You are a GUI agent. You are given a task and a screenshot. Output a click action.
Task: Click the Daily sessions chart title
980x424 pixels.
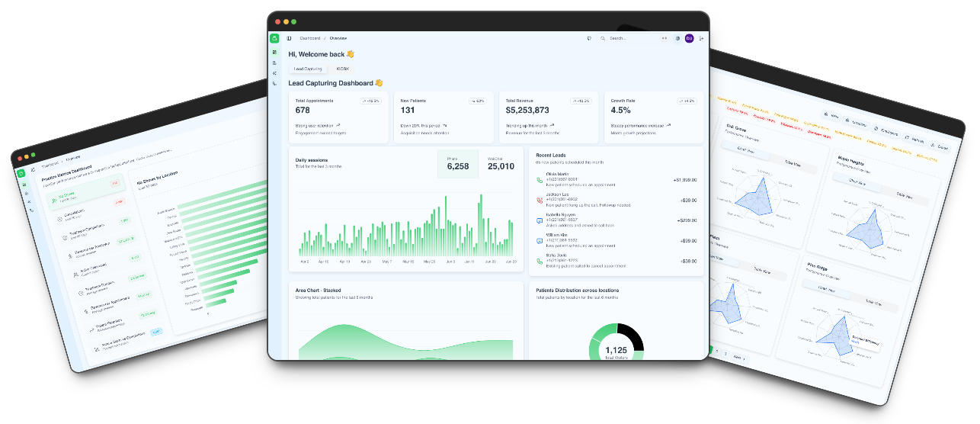(x=312, y=160)
